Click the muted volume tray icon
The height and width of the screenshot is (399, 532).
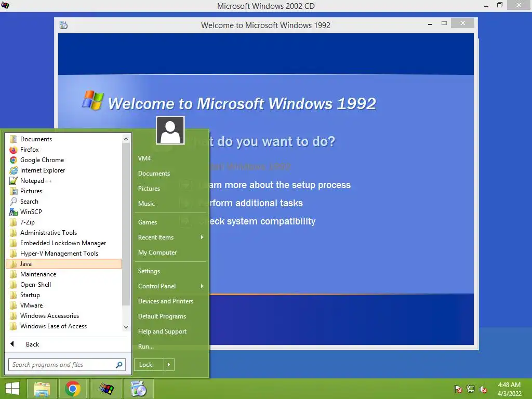483,389
